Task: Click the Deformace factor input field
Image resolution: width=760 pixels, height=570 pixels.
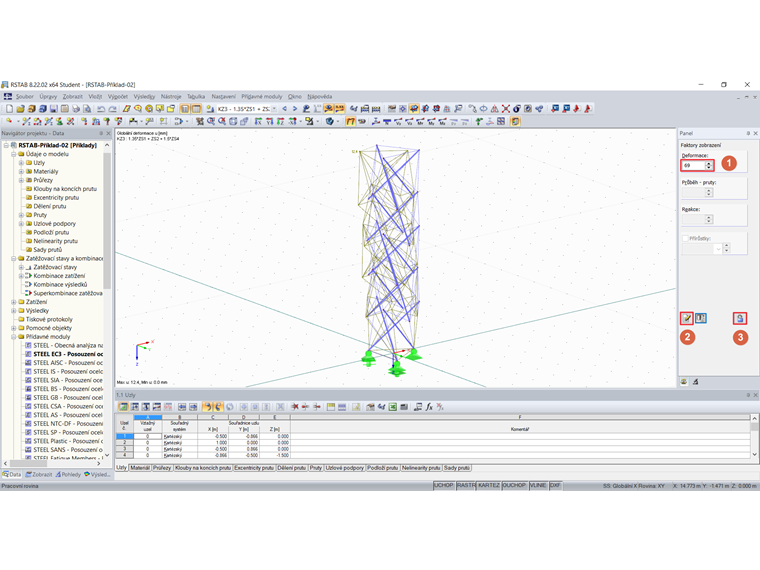Action: (x=693, y=165)
